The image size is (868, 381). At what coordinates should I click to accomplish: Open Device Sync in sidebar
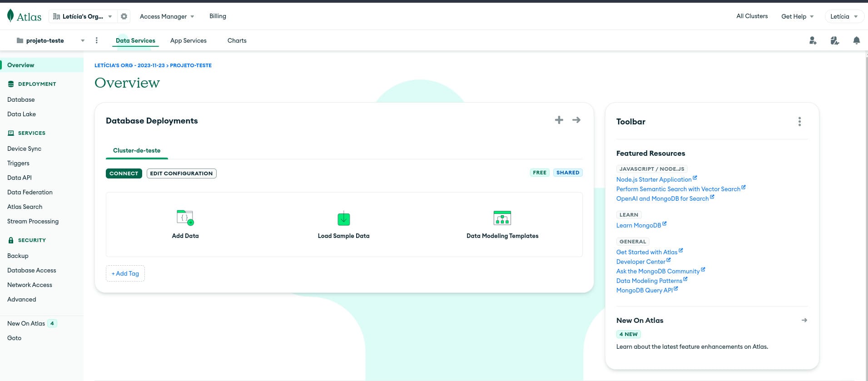[x=24, y=148]
